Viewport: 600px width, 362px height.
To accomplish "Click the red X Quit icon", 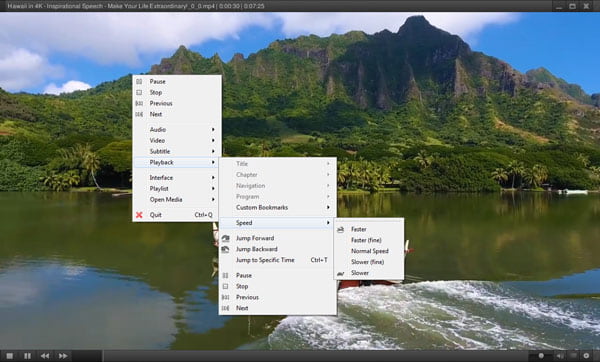I will click(139, 215).
